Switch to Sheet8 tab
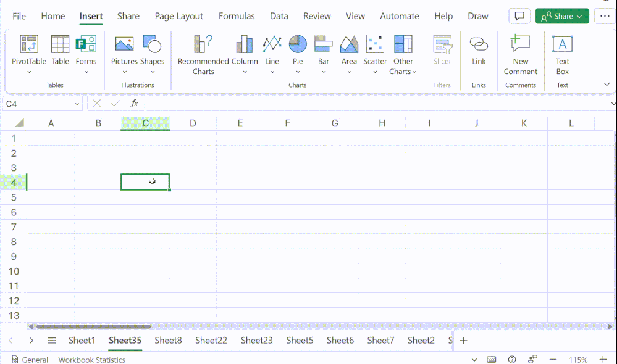Screen dimensions: 617x364 coord(168,341)
